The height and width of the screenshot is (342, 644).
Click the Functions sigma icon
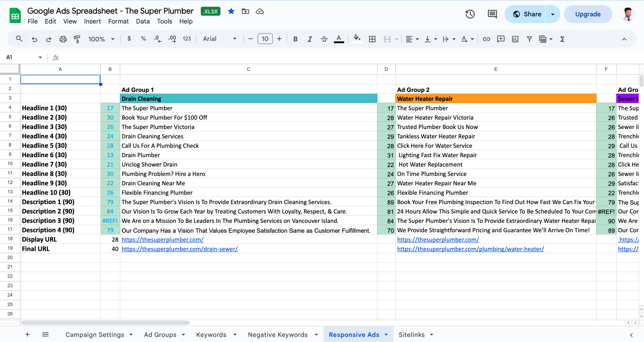coord(562,39)
